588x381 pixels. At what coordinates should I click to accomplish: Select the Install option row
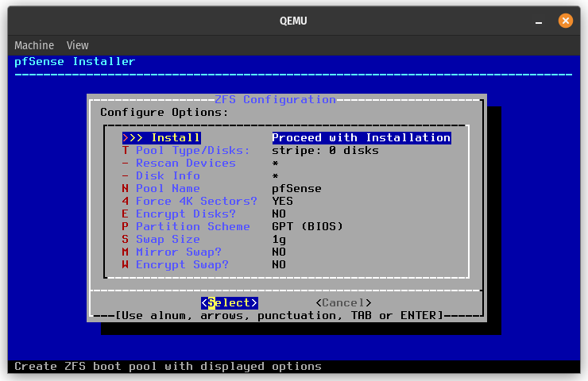(287, 138)
